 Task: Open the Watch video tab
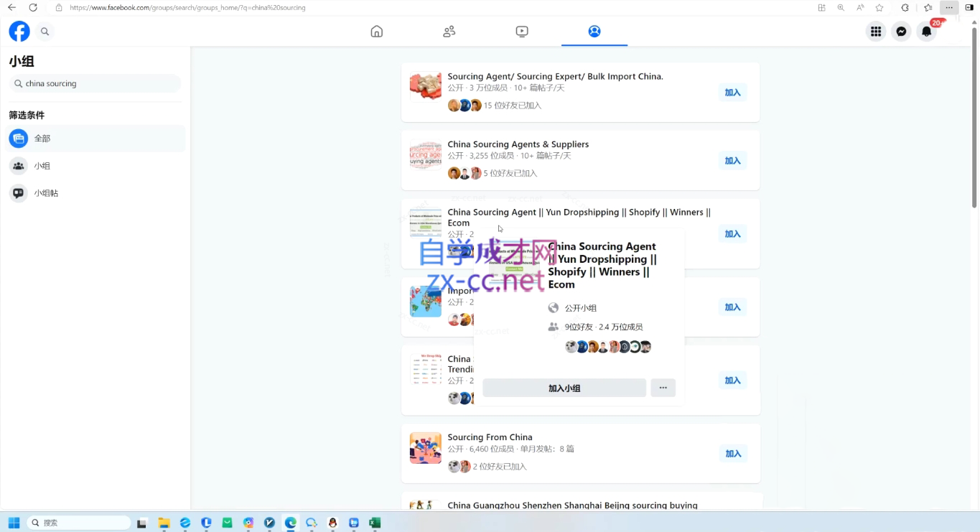(x=522, y=32)
